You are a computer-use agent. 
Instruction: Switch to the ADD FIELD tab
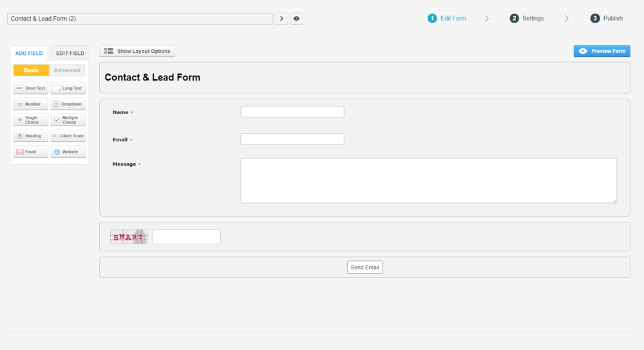[x=29, y=53]
